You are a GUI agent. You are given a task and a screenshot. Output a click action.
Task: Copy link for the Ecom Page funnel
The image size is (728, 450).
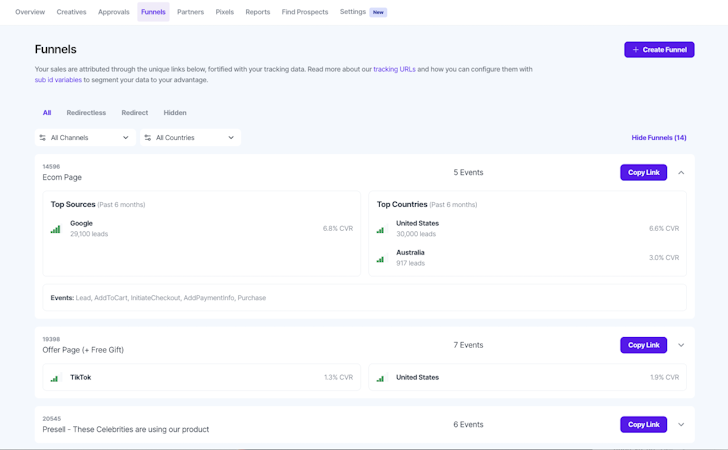click(x=643, y=173)
